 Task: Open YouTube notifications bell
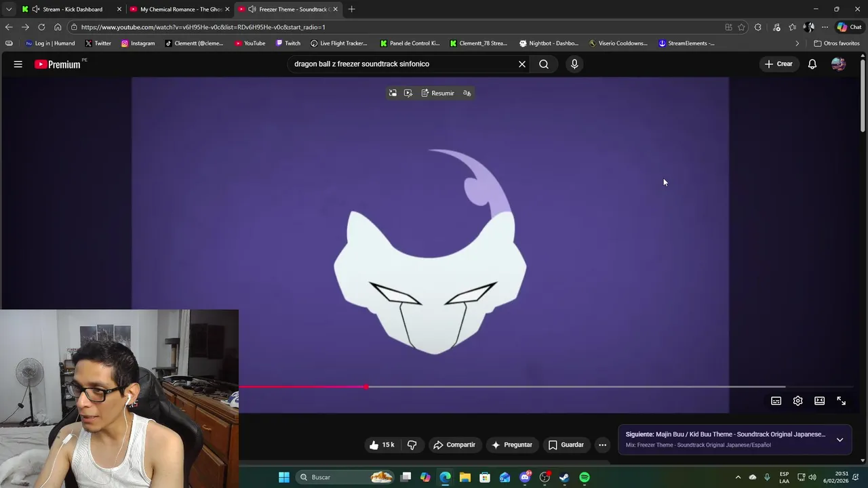click(812, 64)
